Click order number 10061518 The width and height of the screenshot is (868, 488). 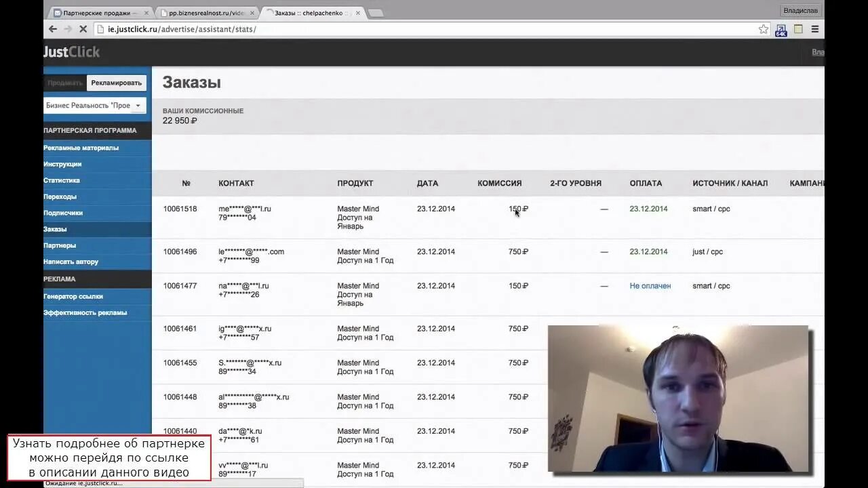click(x=180, y=209)
